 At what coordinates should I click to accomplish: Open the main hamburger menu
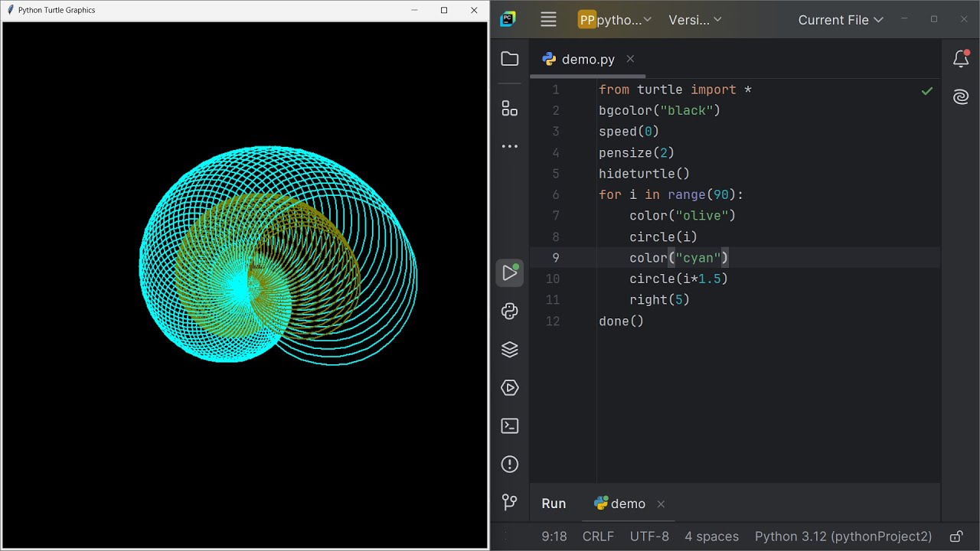pos(548,20)
